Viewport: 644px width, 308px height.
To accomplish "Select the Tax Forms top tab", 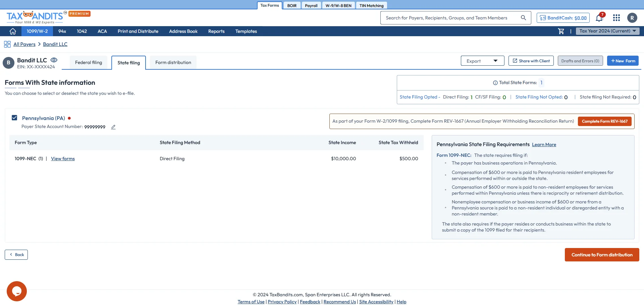I will point(270,5).
